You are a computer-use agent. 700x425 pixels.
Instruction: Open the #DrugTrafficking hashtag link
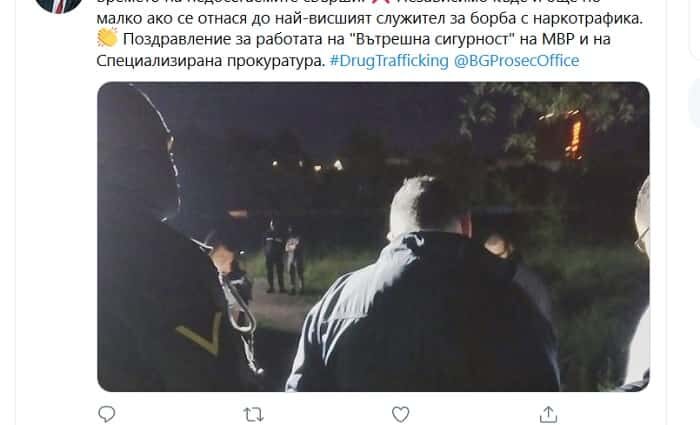tap(389, 60)
